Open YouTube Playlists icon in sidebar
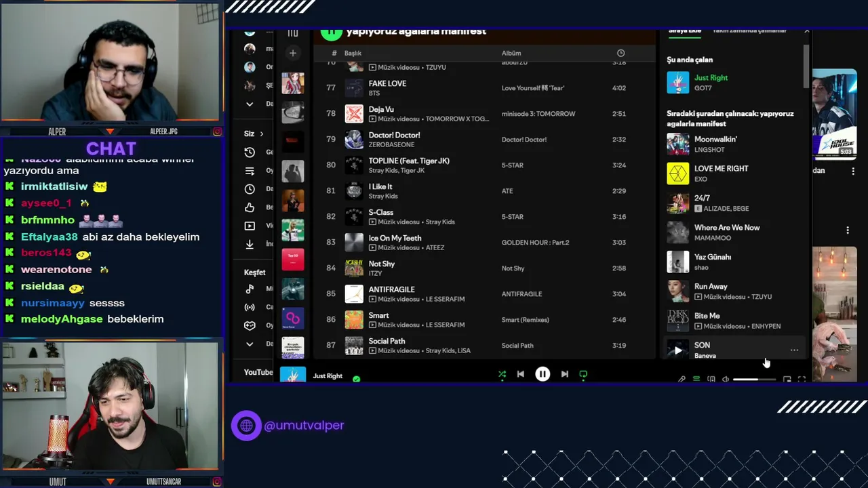Image resolution: width=868 pixels, height=488 pixels. [x=250, y=171]
